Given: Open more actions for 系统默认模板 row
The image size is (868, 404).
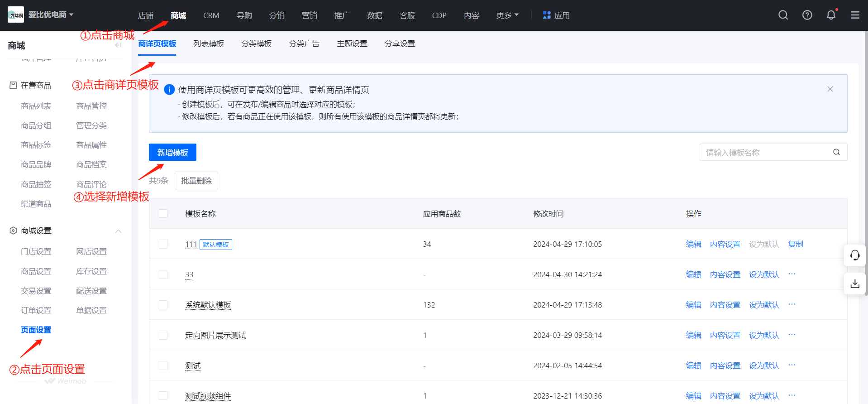Looking at the screenshot, I should [x=792, y=304].
